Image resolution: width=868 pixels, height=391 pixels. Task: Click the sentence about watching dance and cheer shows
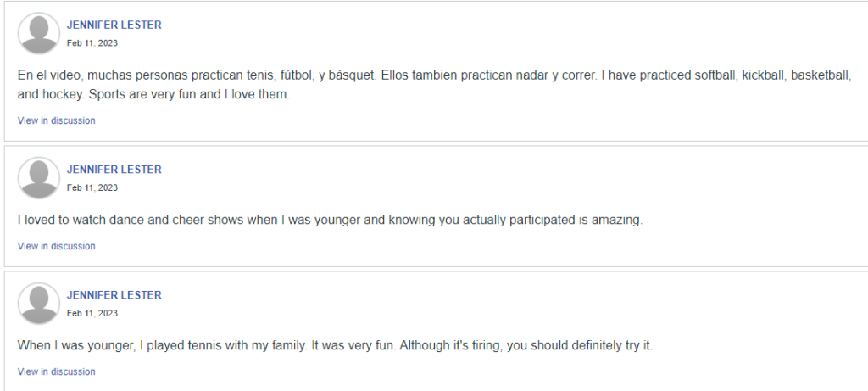(331, 220)
